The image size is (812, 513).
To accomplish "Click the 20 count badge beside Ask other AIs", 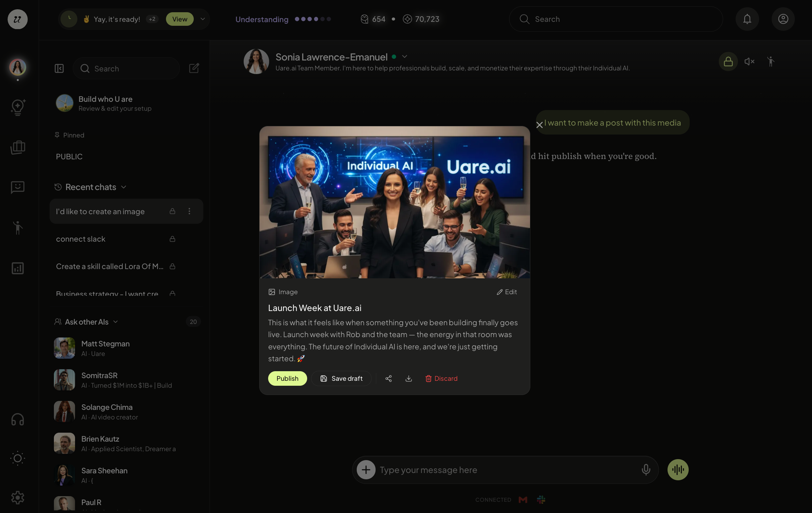I will point(193,322).
